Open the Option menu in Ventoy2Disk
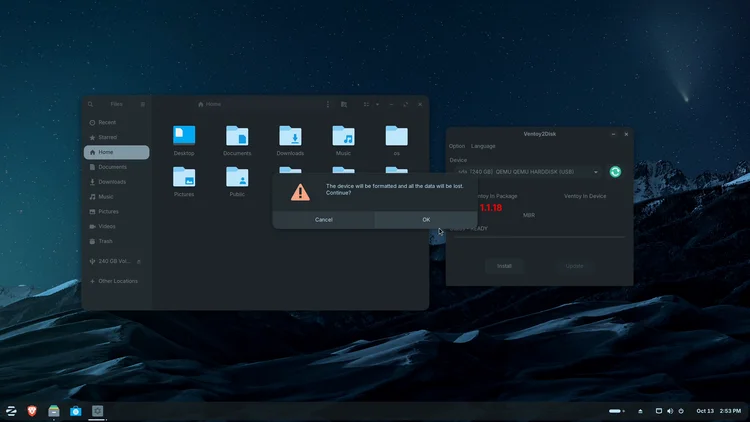 pos(457,146)
